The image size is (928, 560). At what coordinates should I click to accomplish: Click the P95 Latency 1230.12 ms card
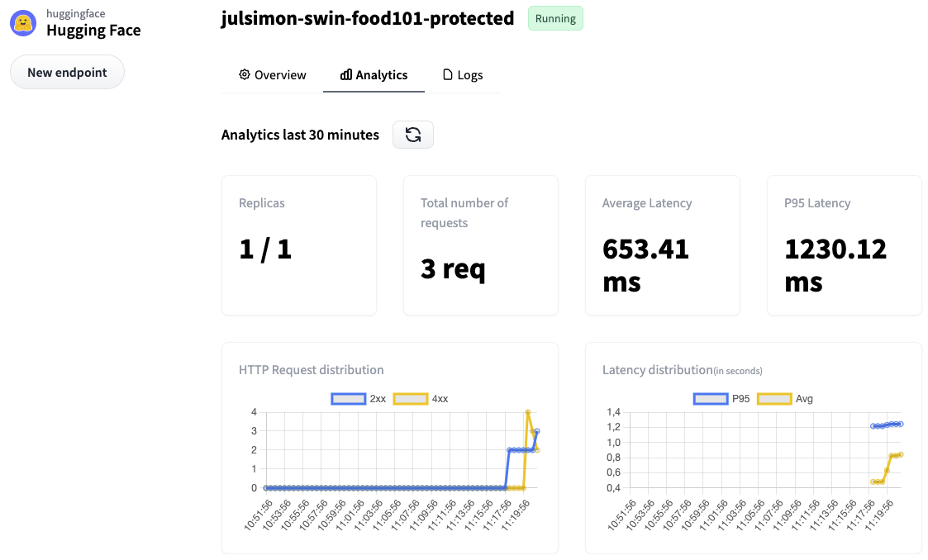click(x=844, y=245)
